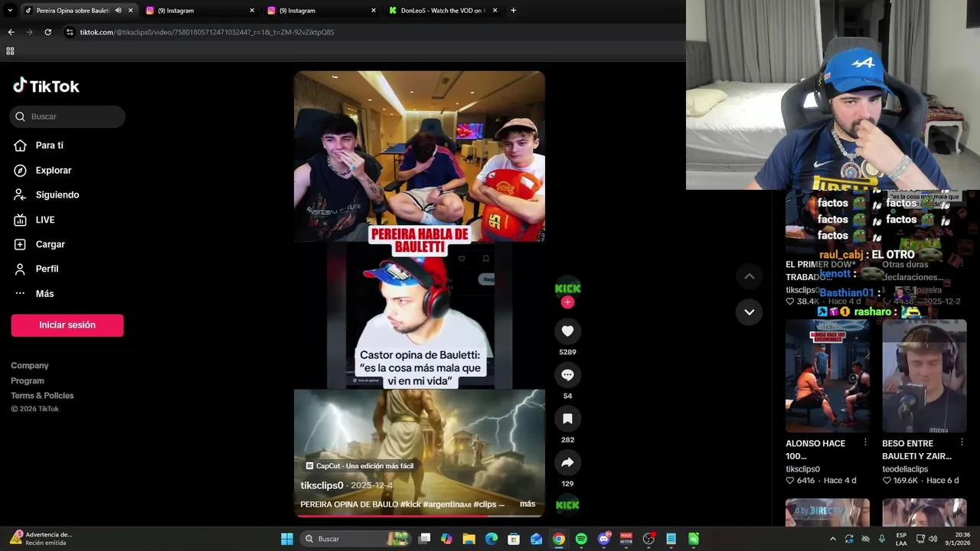Save the video with the bookmark icon
The height and width of the screenshot is (551, 980).
[567, 419]
